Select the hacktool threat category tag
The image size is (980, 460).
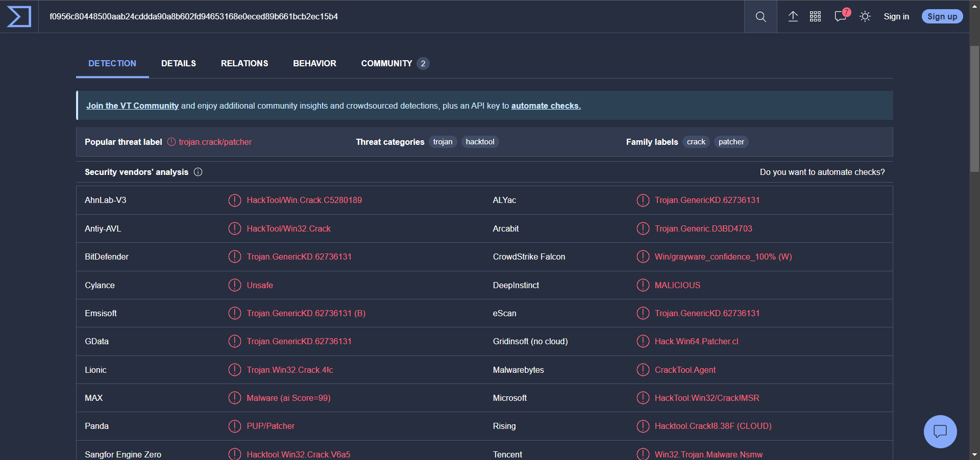tap(480, 142)
